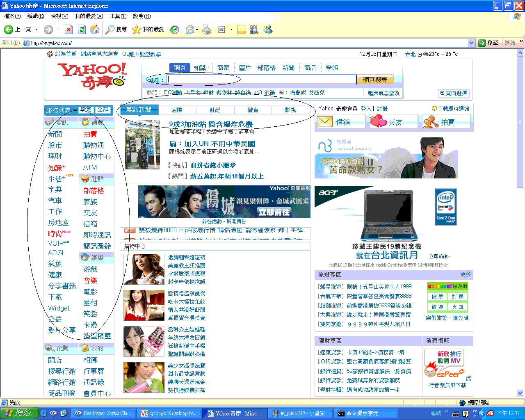Click the Stop loading toolbar icon
This screenshot has height=420, width=525.
click(x=69, y=30)
